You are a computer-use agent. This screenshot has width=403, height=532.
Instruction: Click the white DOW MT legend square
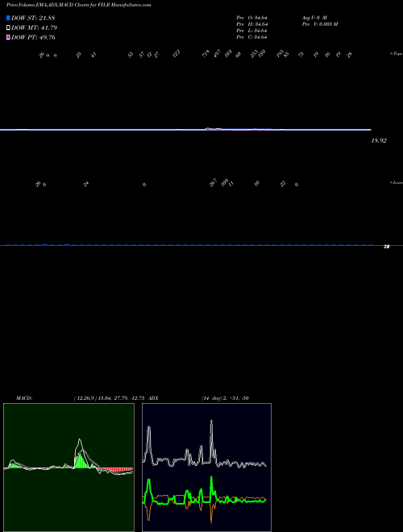8,27
